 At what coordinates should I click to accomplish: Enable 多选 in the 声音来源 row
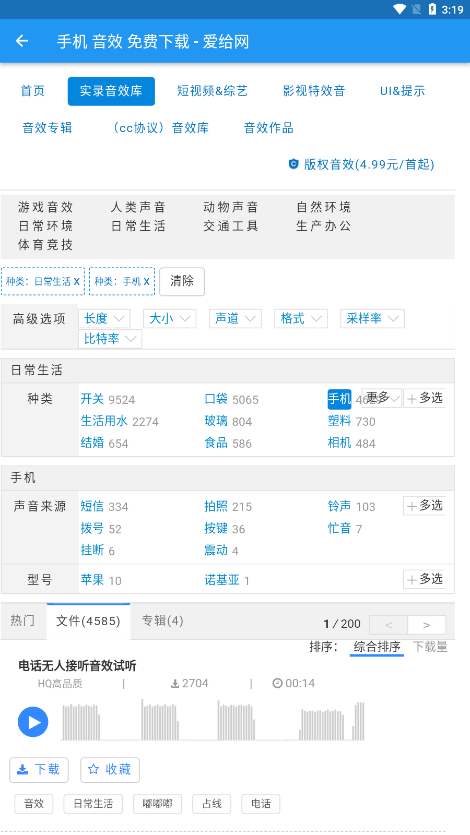pos(424,505)
